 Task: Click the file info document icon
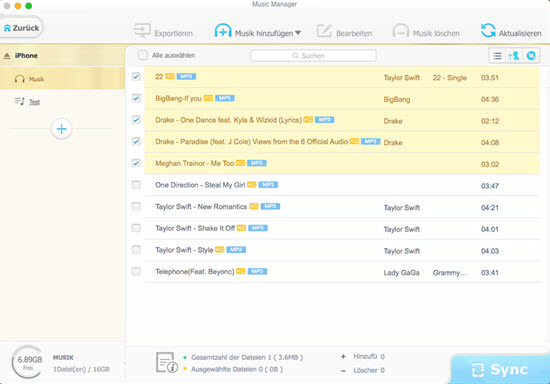(x=167, y=363)
